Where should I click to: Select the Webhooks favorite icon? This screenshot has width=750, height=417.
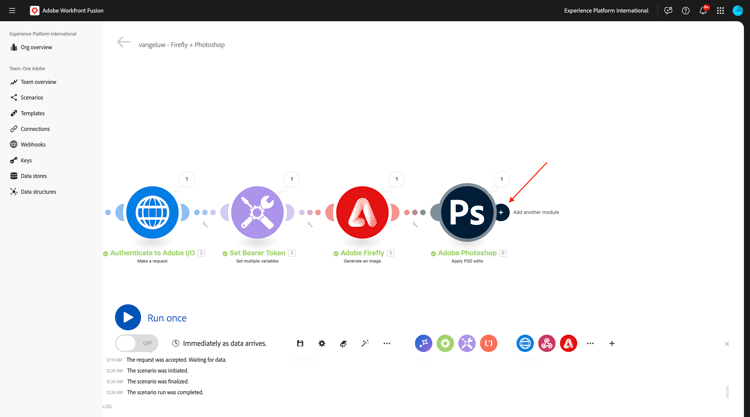(x=547, y=343)
